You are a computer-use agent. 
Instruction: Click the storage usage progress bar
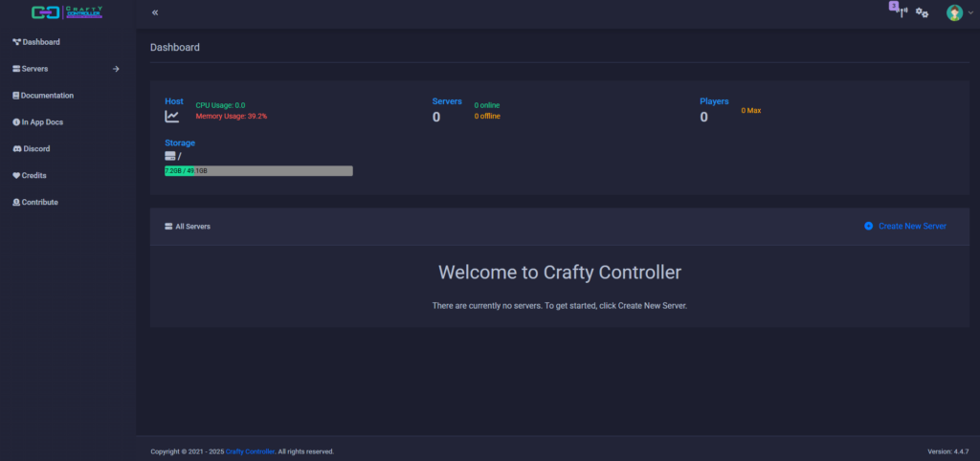(258, 170)
